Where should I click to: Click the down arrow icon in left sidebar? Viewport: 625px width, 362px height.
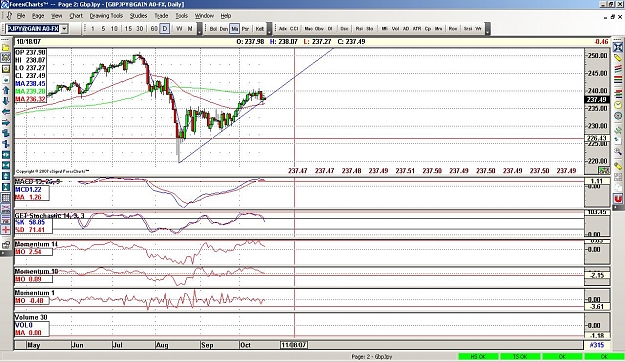pos(6,101)
